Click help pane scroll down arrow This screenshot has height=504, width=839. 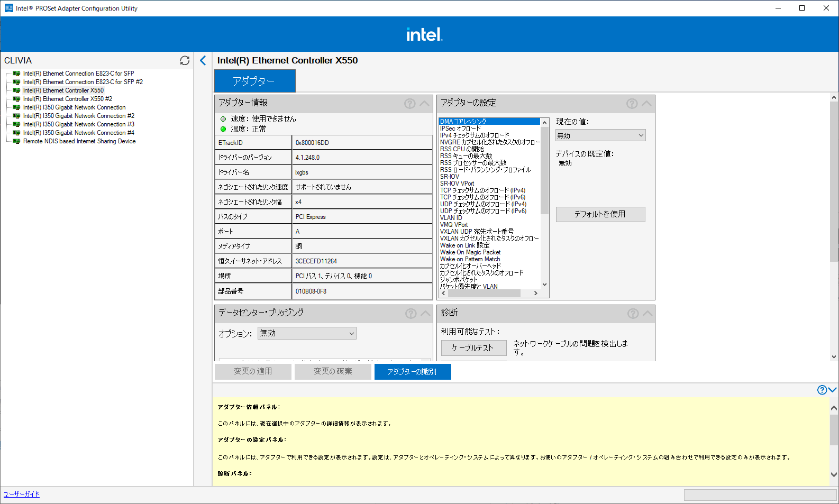point(834,474)
